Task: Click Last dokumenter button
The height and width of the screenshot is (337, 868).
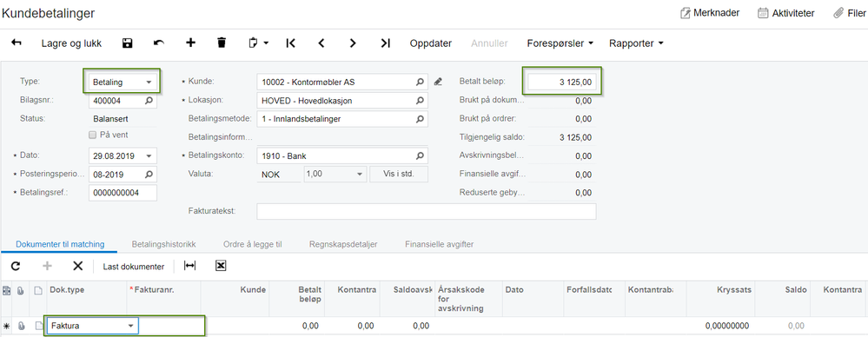Action: pyautogui.click(x=134, y=266)
